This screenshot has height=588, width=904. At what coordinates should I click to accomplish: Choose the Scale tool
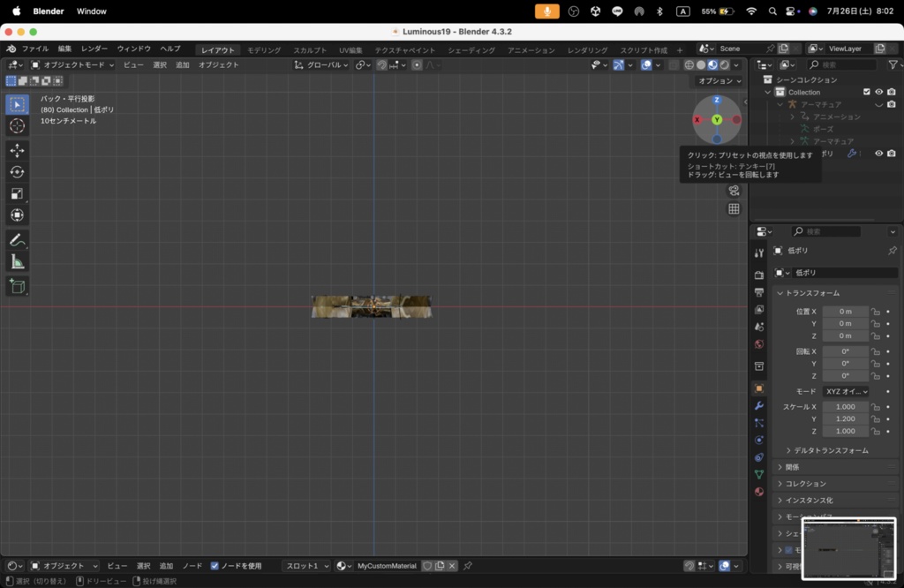coord(17,193)
